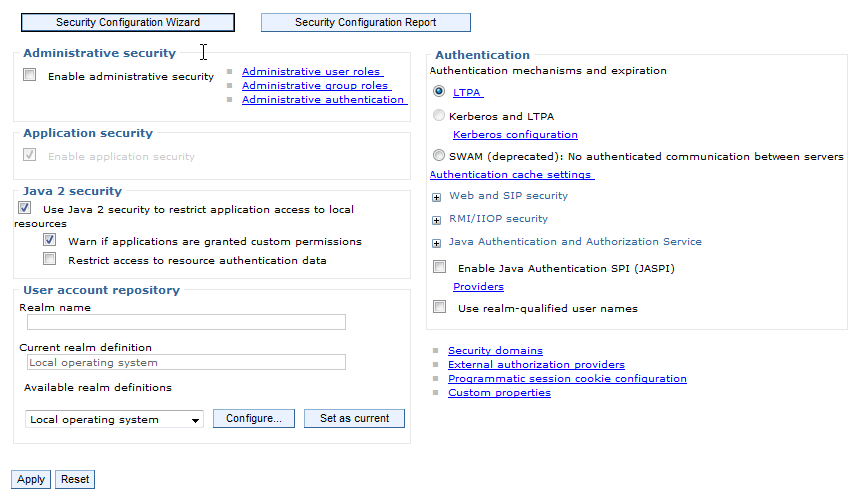
Task: Open Custom properties link
Action: [x=499, y=393]
